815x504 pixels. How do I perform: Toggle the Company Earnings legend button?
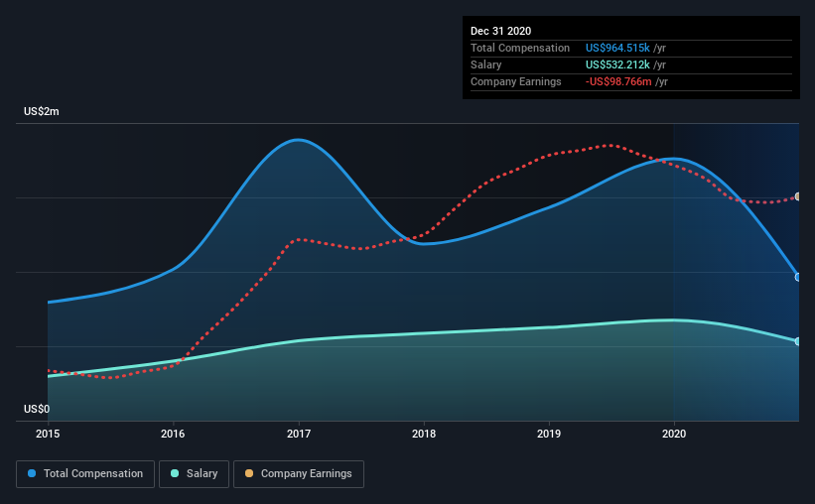299,474
